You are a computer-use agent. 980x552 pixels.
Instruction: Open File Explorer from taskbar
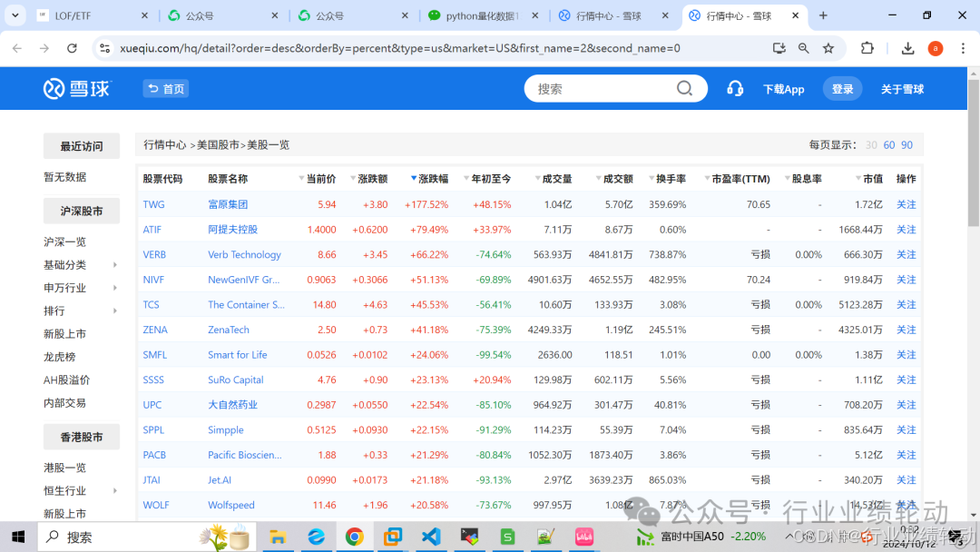tap(278, 537)
